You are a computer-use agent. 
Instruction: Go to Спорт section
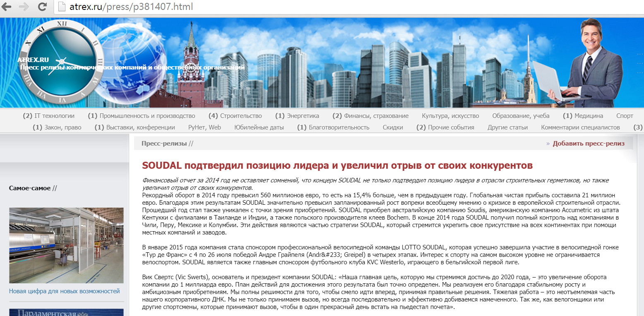625,116
